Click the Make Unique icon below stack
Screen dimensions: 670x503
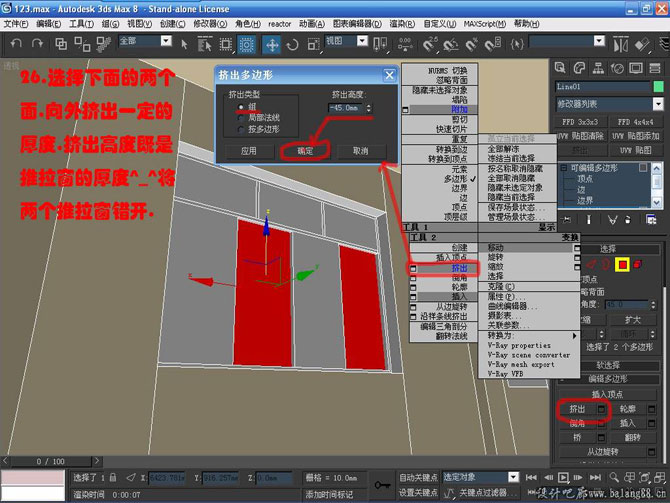612,220
